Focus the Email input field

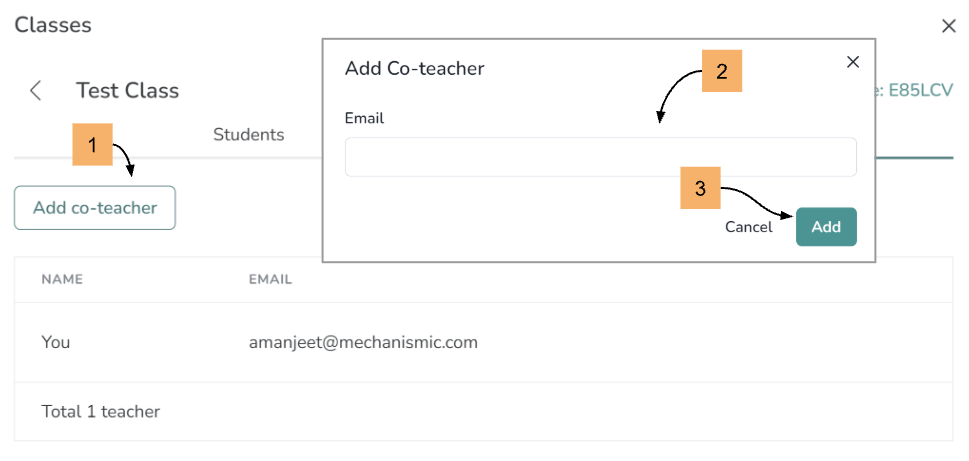[x=600, y=157]
